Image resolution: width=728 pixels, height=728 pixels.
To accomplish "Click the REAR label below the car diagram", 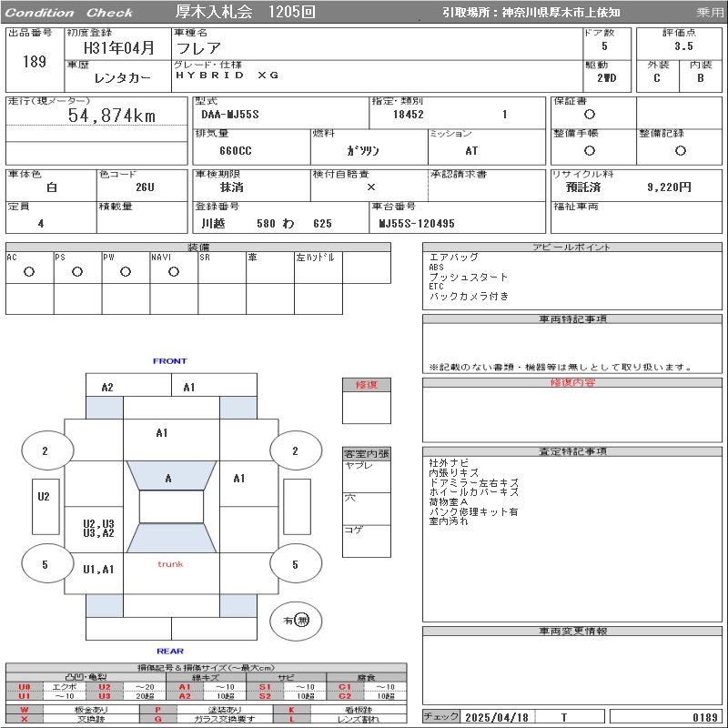I will [x=169, y=651].
